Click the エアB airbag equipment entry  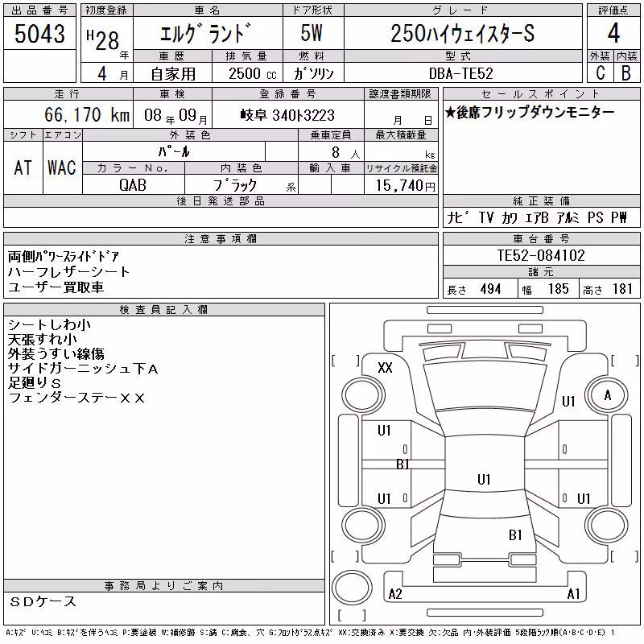[537, 217]
